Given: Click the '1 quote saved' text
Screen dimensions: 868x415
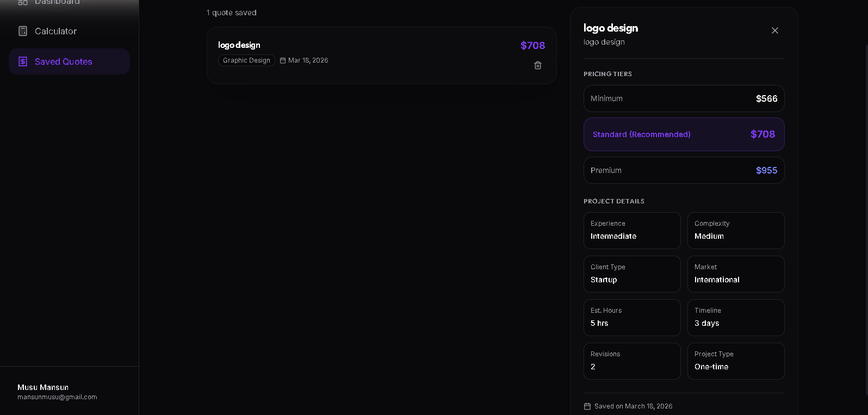Looking at the screenshot, I should 232,13.
